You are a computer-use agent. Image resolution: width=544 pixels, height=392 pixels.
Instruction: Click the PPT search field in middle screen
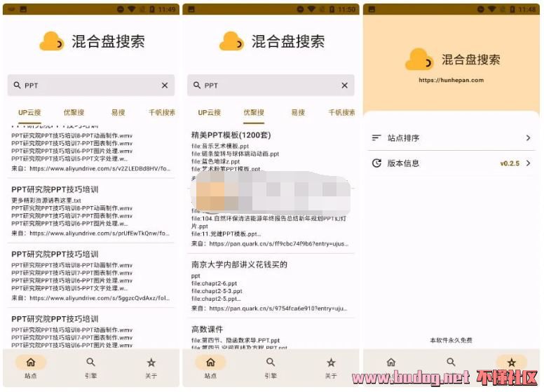pyautogui.click(x=271, y=85)
